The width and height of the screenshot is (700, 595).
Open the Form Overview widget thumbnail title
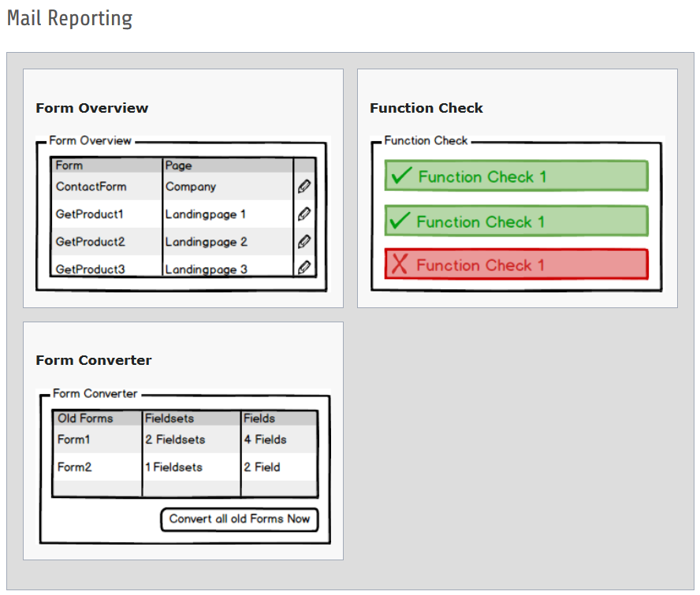tap(92, 108)
